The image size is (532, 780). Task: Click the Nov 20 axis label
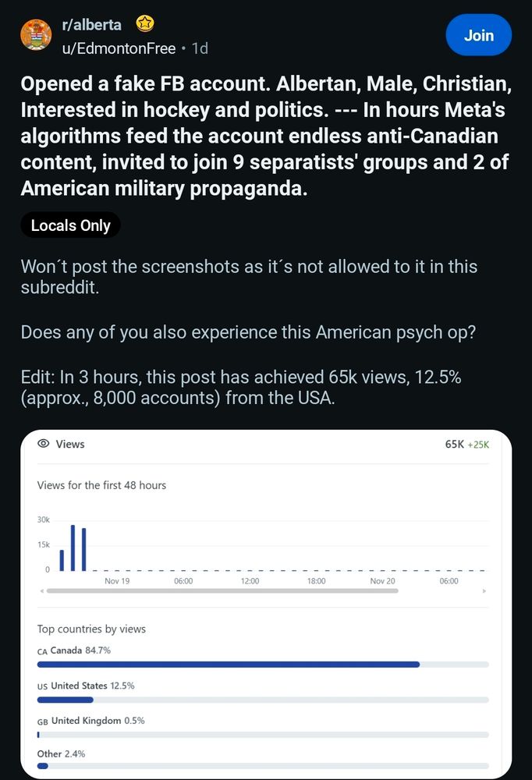(382, 581)
